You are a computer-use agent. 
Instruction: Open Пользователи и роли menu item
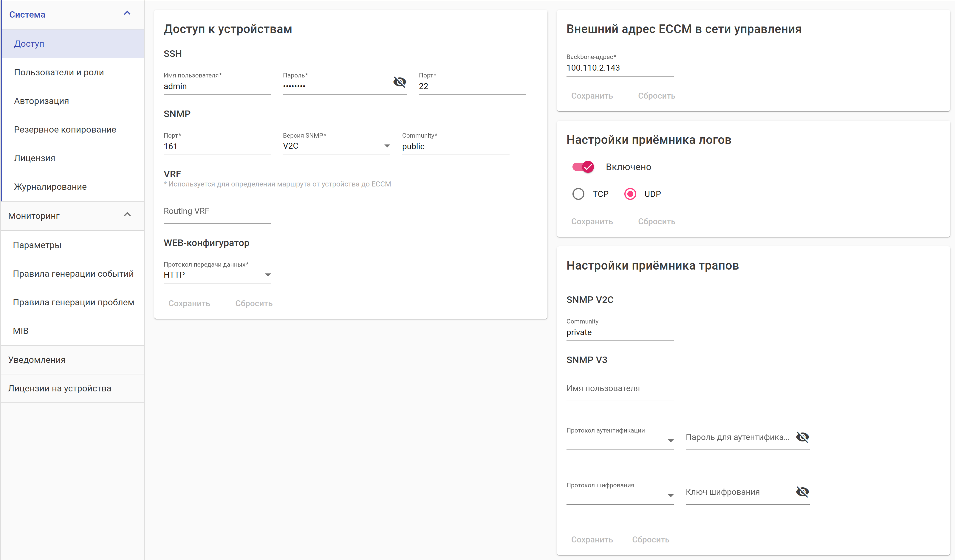(x=59, y=72)
